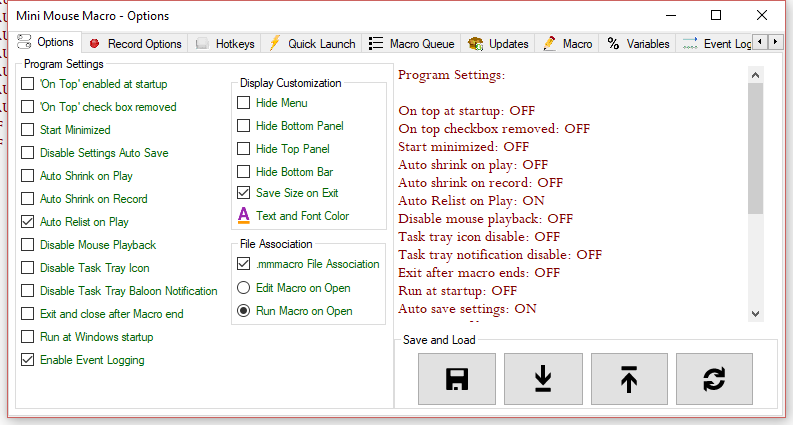793x425 pixels.
Task: Toggle Start Minimized checkbox
Action: [27, 130]
